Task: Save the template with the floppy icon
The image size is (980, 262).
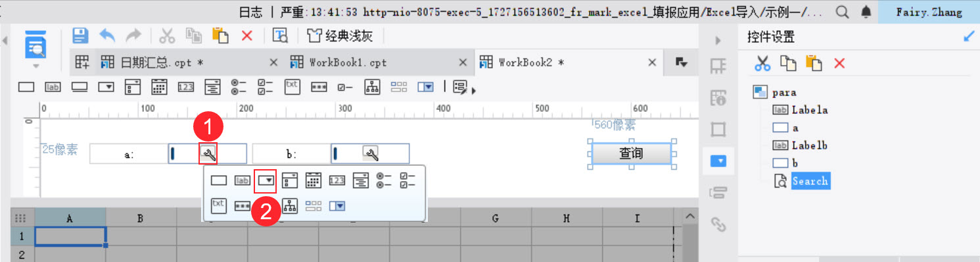Action: click(80, 36)
